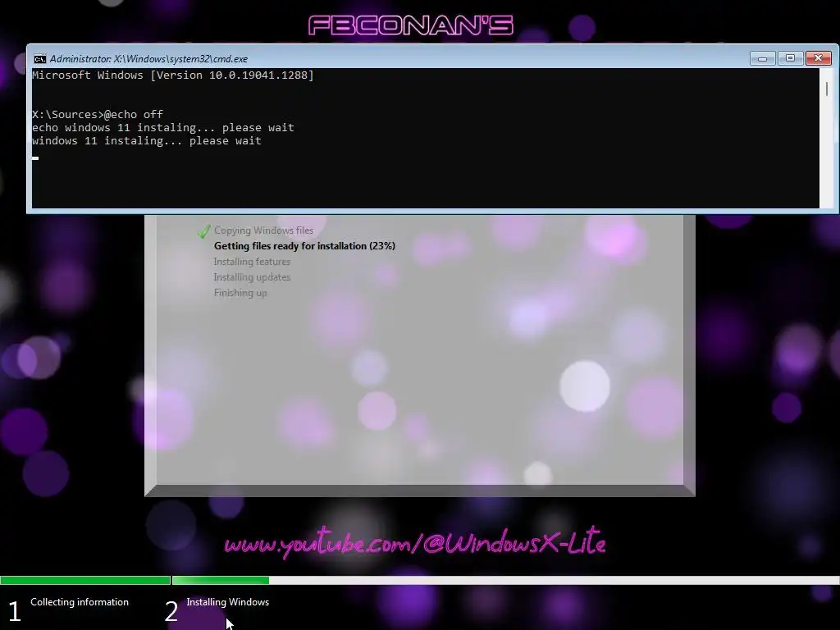
Task: Click the 'Installing Windows' stage label
Action: click(x=228, y=602)
